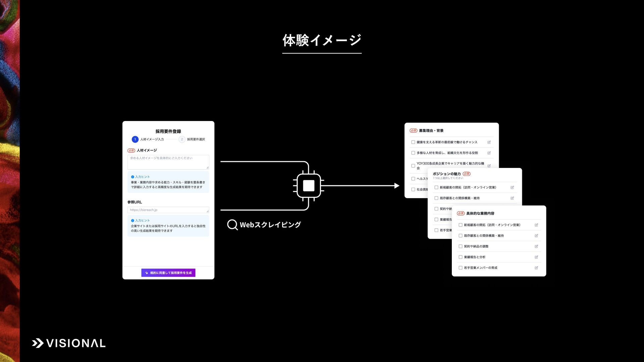Click the 参照URL input field
Screen dimensions: 644x362
tap(168, 210)
